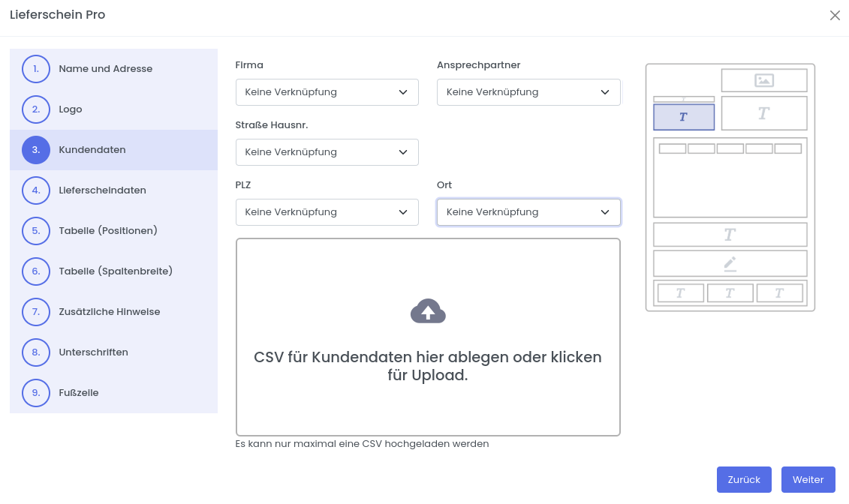Click the step 1 circle icon

click(x=36, y=69)
